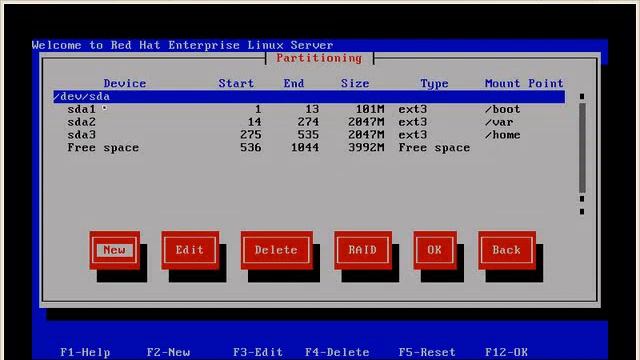The height and width of the screenshot is (360, 640).
Task: Select the sda1 partition row
Action: [x=309, y=109]
